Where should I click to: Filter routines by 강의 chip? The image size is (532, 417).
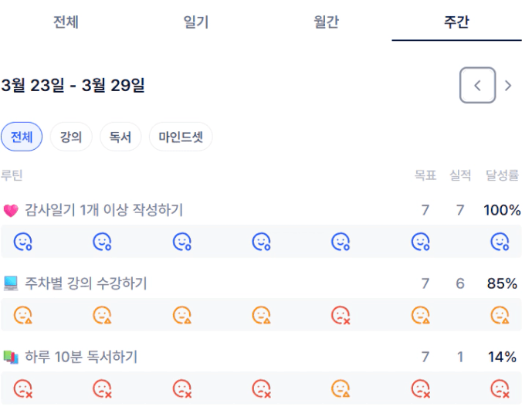[71, 137]
